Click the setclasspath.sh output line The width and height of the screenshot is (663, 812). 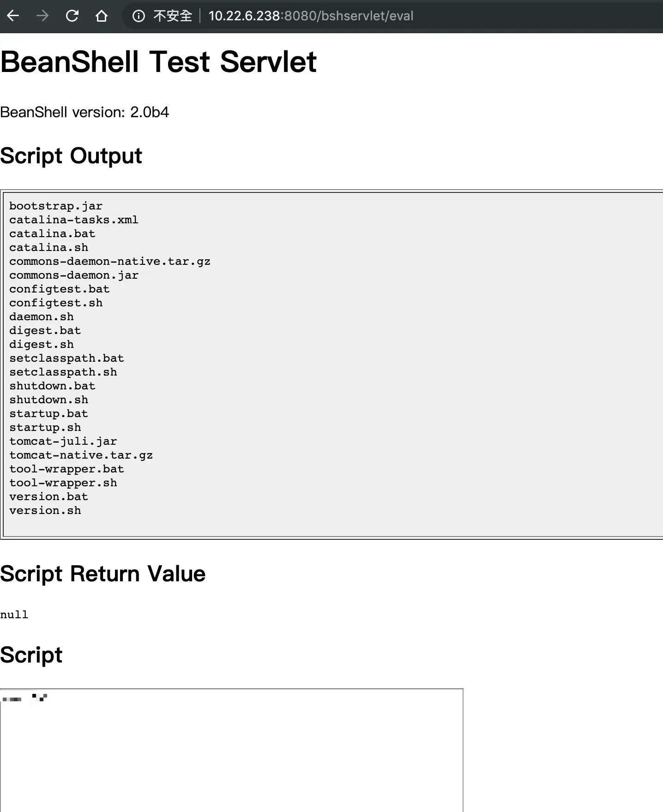[x=63, y=372]
